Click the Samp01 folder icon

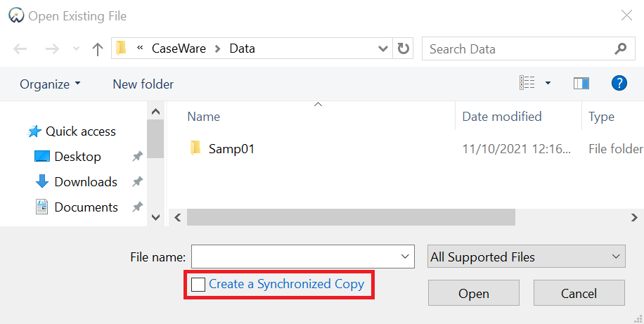coord(195,148)
